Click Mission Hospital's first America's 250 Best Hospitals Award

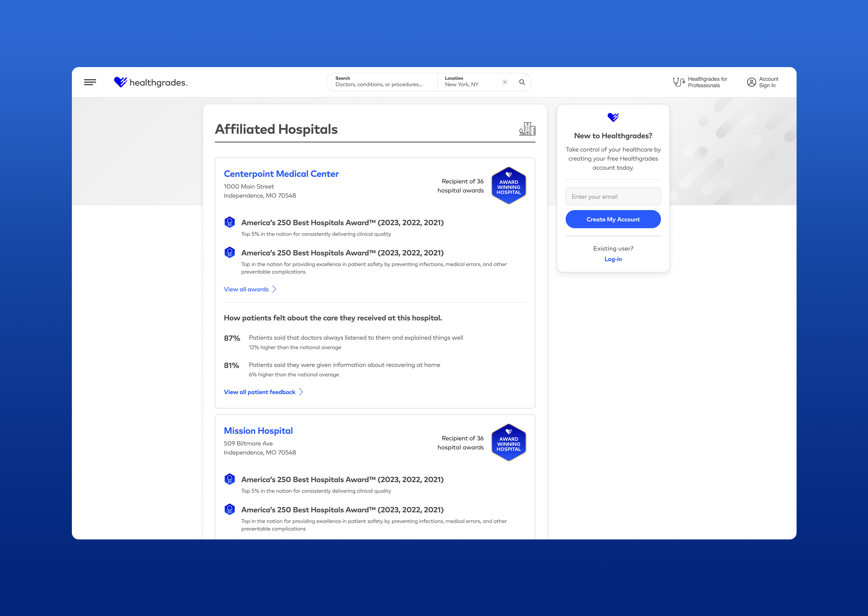342,479
